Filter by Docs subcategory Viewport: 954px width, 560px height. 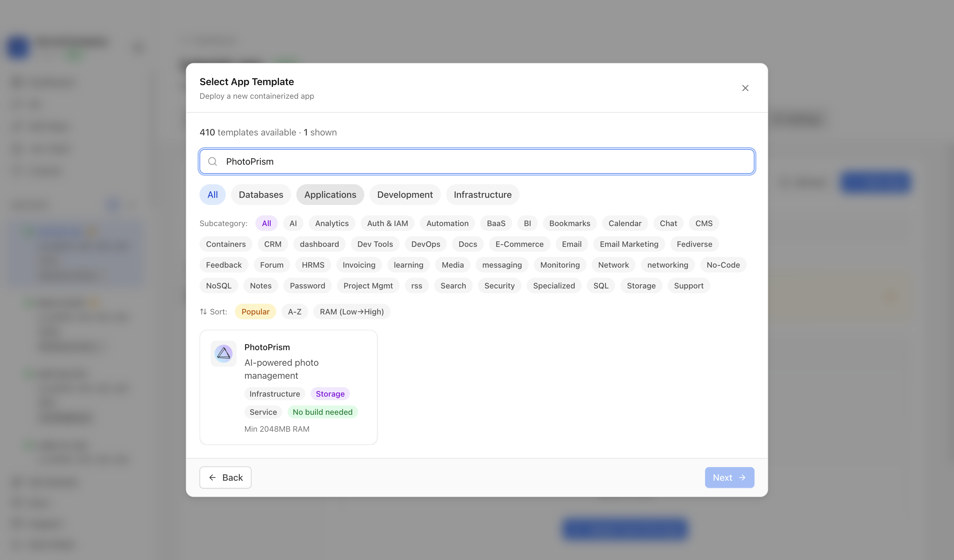[468, 244]
